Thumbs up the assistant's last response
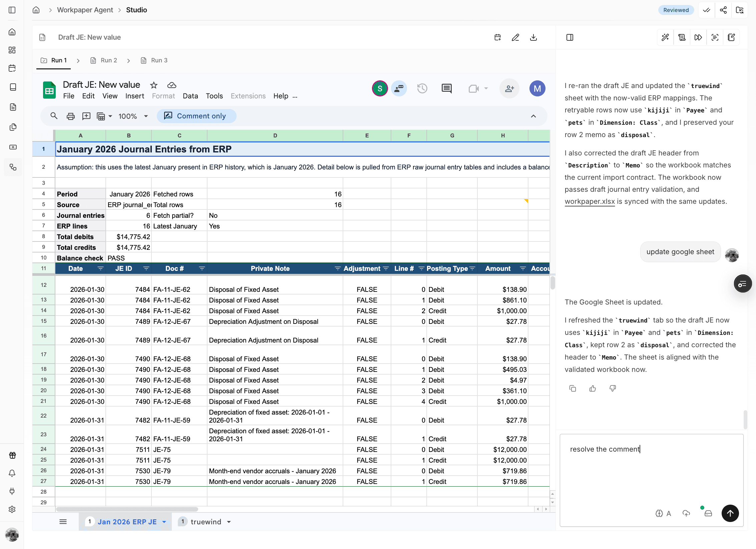The width and height of the screenshot is (756, 549). [593, 388]
